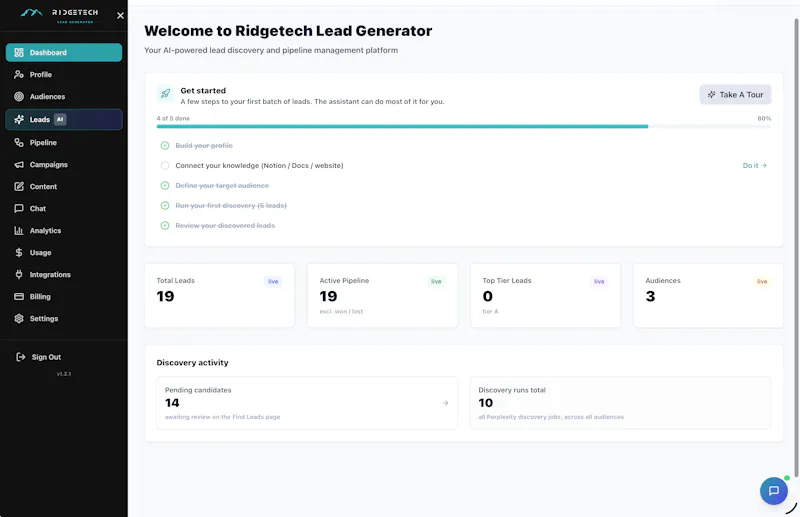This screenshot has height=517, width=800.
Task: Click the Campaigns megaphone icon
Action: tap(19, 164)
